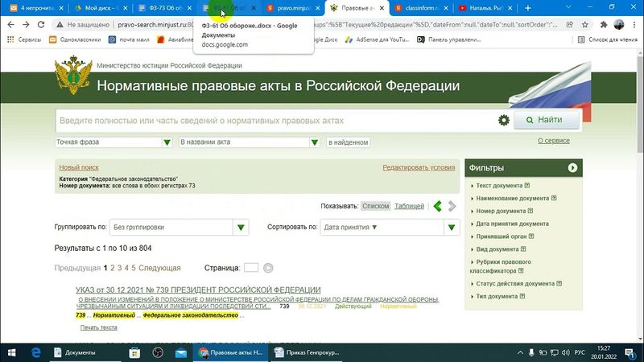Open the Новый поиск link
Image resolution: width=644 pixels, height=362 pixels.
(79, 167)
